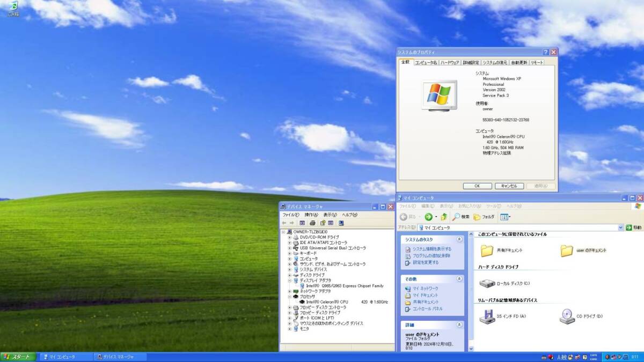Screen dimensions: 644x362
Task: Click the scroll-down arrow in the left task pane
Action: [x=471, y=349]
